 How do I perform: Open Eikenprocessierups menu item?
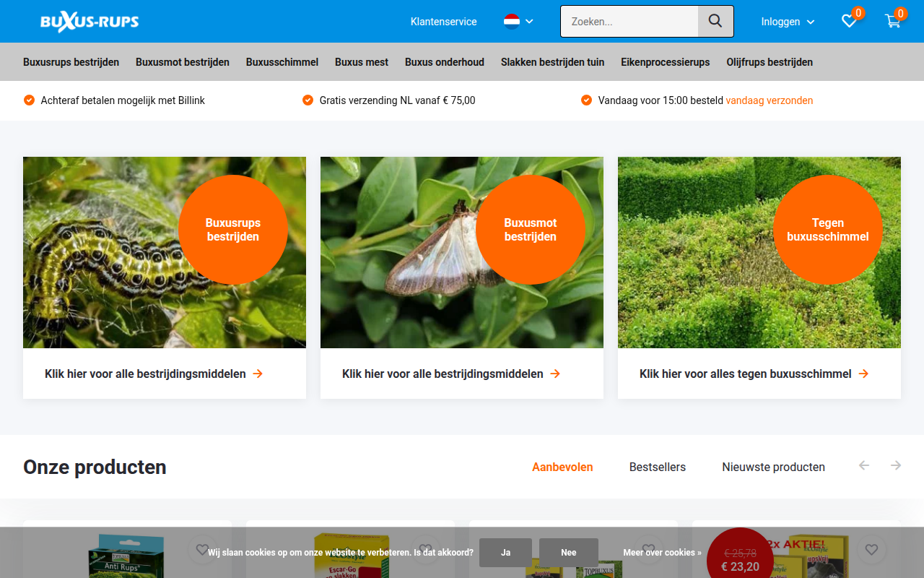[666, 62]
